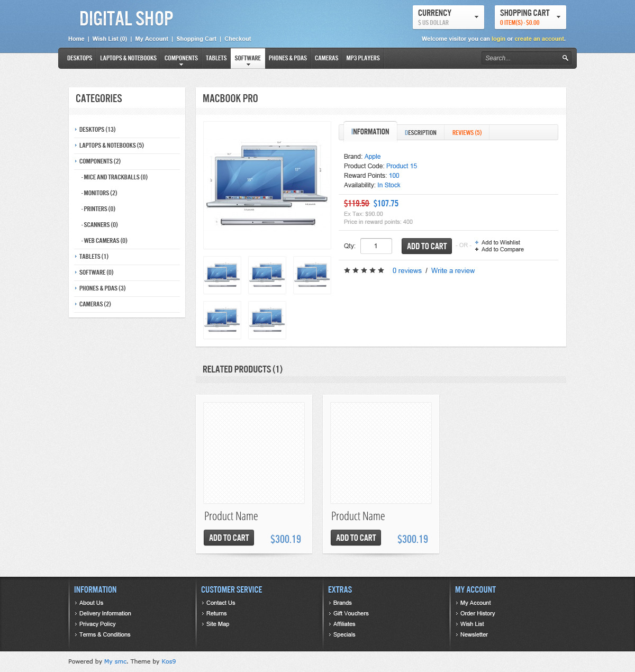Open Monitors (2) subcategory

pos(99,193)
